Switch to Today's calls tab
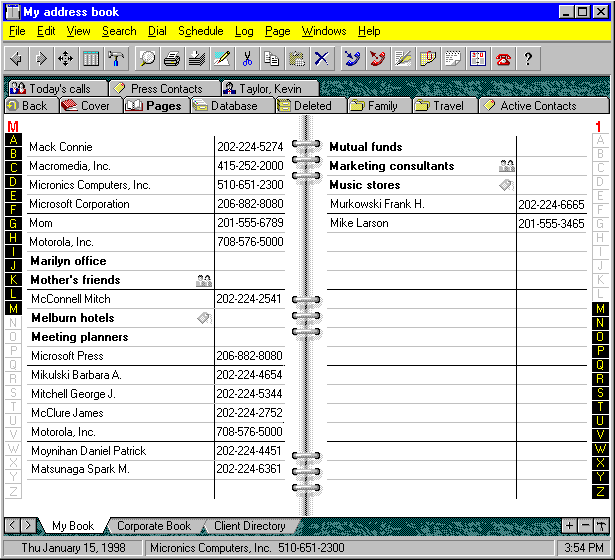The width and height of the screenshot is (615, 560). click(x=57, y=89)
